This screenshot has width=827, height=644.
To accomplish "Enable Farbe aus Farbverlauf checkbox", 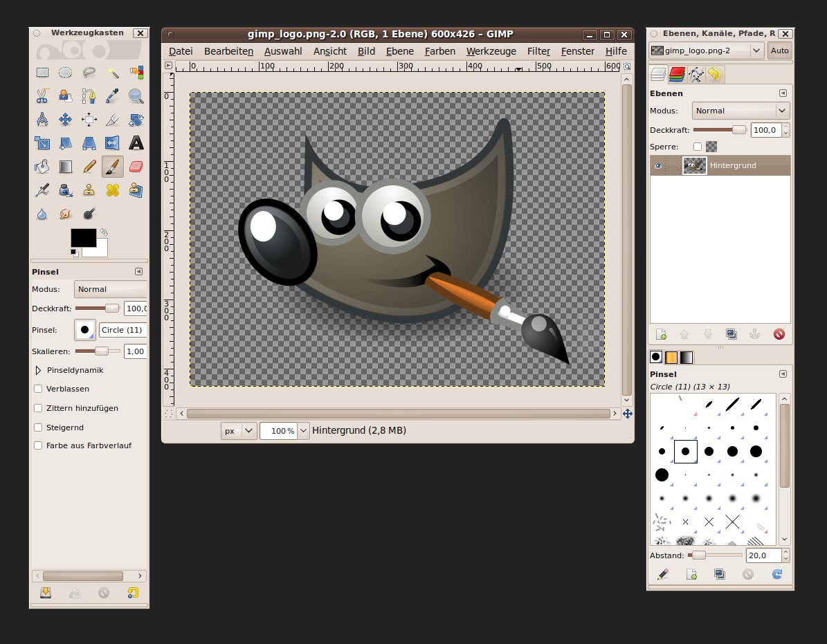I will click(x=38, y=445).
